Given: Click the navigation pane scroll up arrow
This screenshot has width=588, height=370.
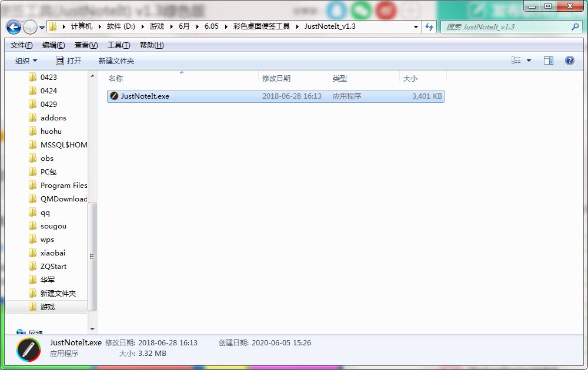Looking at the screenshot, I should coord(92,76).
